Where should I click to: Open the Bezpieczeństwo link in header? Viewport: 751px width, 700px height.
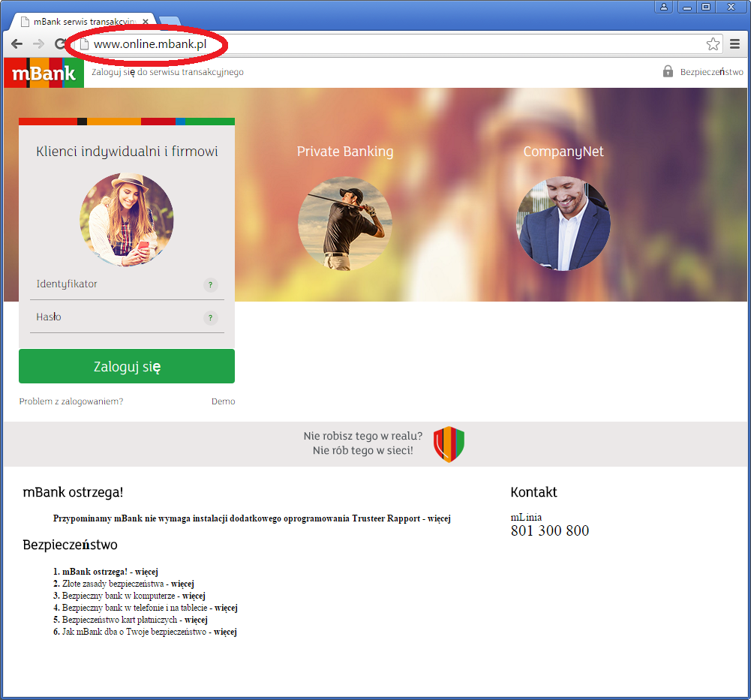click(712, 72)
